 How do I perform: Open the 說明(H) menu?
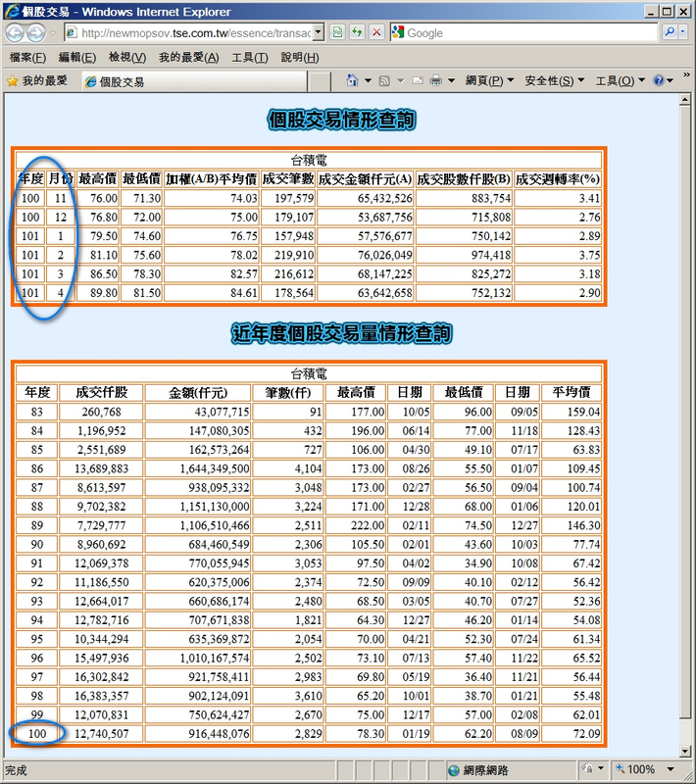(x=300, y=58)
